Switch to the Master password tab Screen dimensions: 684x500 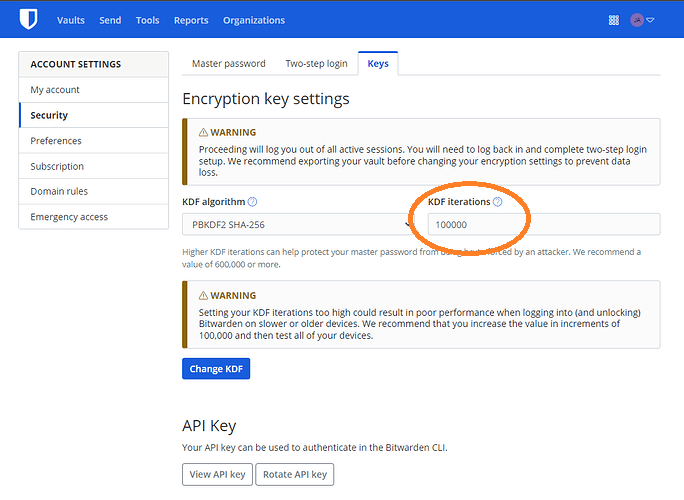tap(229, 64)
